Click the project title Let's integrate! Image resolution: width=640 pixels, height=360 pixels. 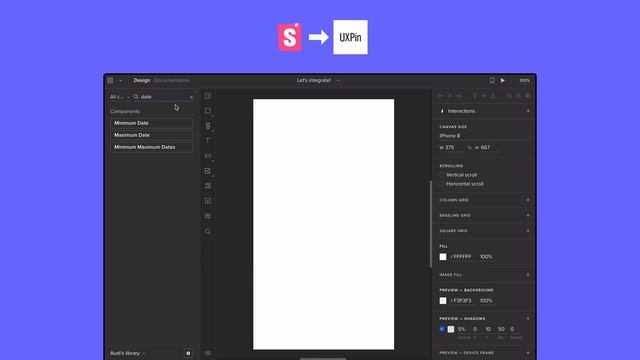[313, 80]
